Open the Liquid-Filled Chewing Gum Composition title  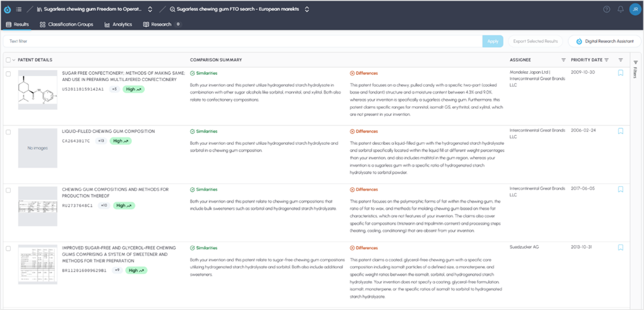pyautogui.click(x=109, y=131)
